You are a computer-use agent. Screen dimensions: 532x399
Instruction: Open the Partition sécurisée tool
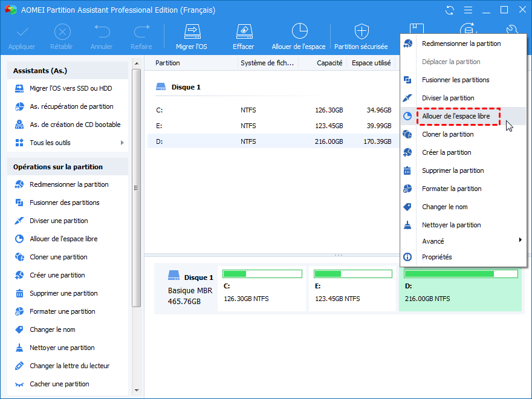coord(361,37)
